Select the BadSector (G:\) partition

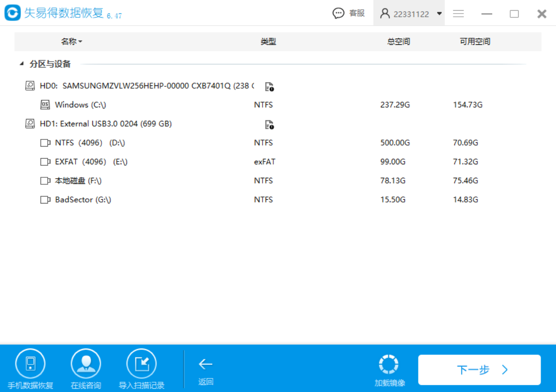83,200
